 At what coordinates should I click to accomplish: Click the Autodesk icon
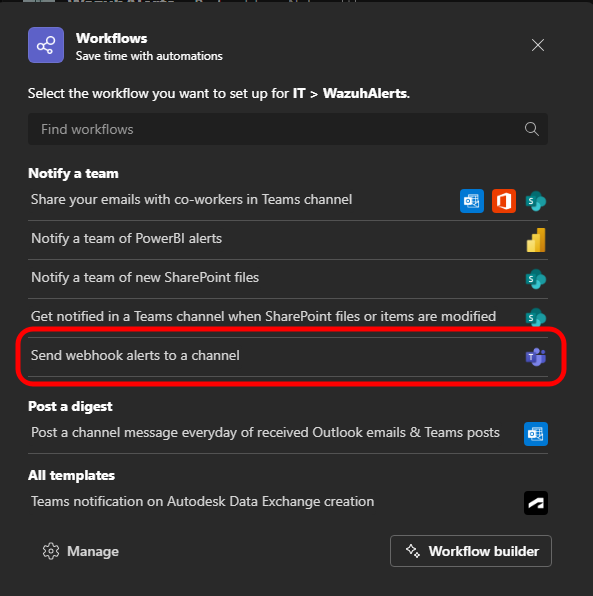(x=536, y=503)
